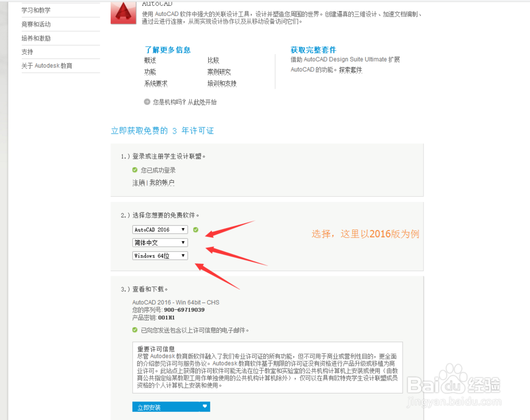Open 培养和激励 in the sidebar
This screenshot has width=530, height=420.
click(36, 38)
